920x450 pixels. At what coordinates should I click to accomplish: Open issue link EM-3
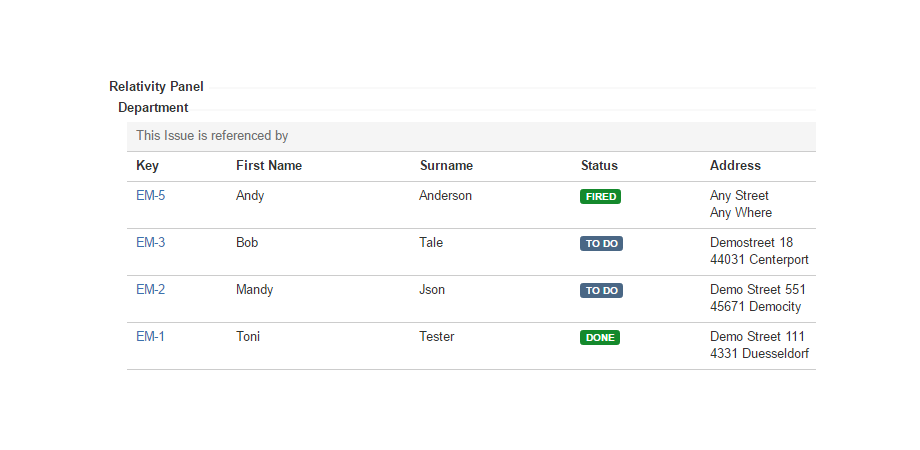[150, 243]
